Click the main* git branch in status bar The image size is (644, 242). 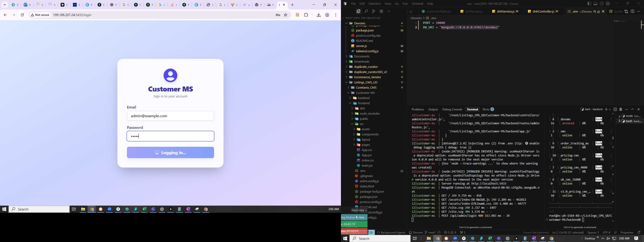coord(430,233)
